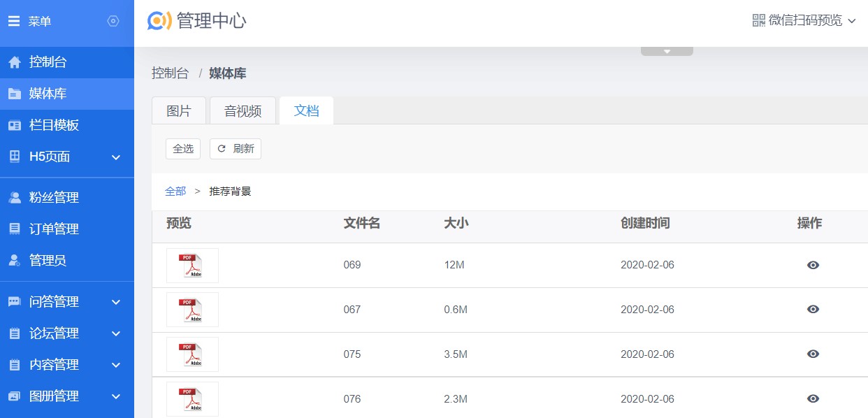
Task: Expand the 问答管理 menu chevron
Action: point(116,302)
